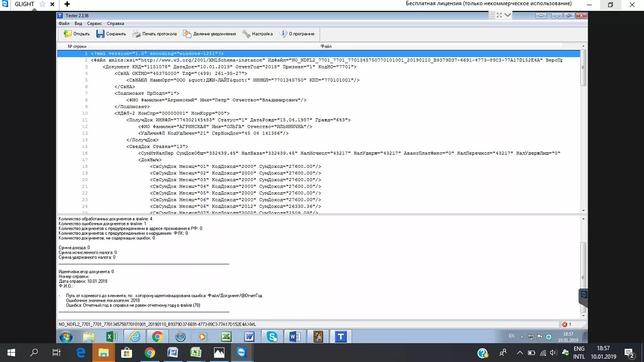The height and width of the screenshot is (362, 644).
Task: Open Microsoft Store on local taskbar
Action: click(126, 353)
